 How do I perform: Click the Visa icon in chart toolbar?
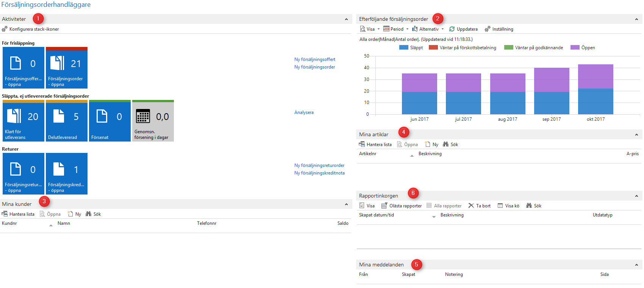coord(363,29)
